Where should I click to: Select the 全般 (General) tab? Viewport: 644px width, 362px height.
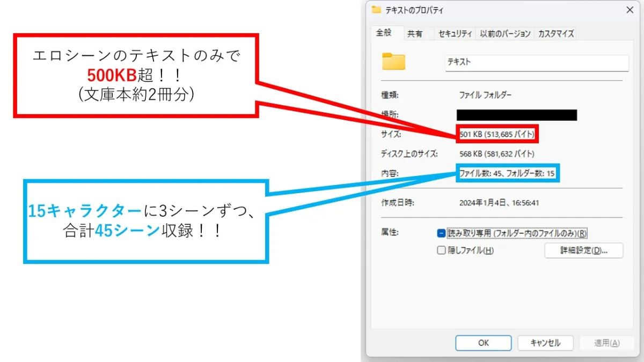(x=385, y=33)
